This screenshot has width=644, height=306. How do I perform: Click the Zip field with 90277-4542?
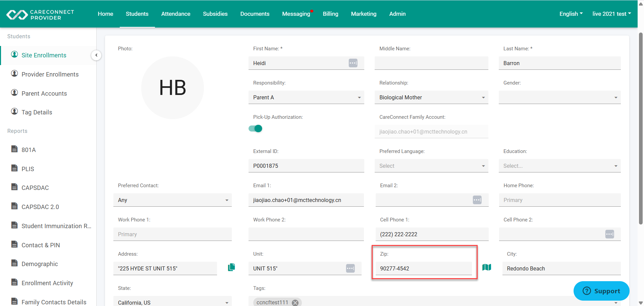[424, 268]
